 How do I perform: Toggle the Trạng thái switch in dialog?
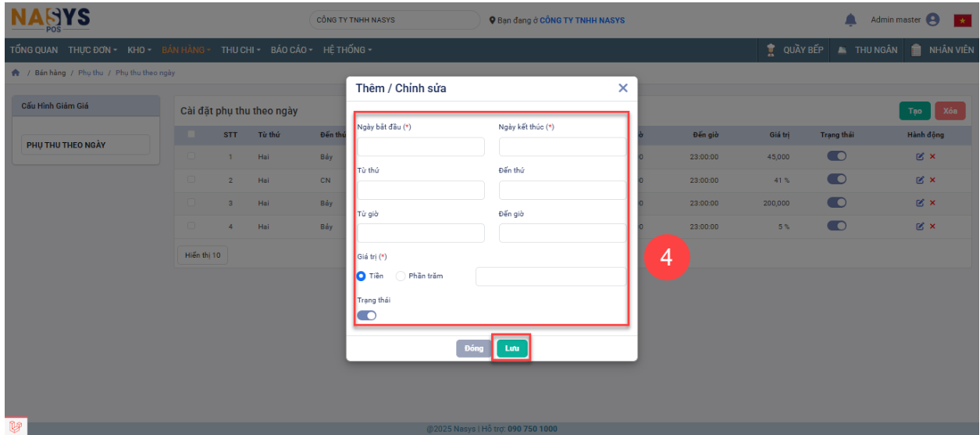(366, 316)
